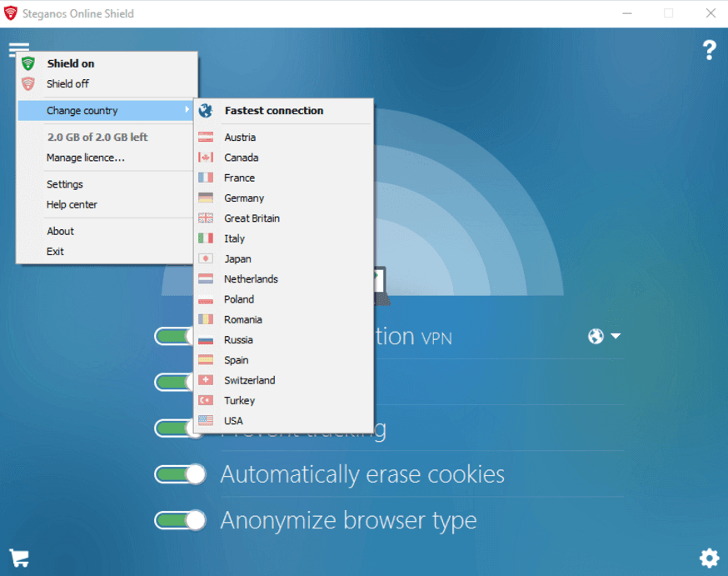
Task: Select Turkey text in country list
Action: click(x=240, y=400)
